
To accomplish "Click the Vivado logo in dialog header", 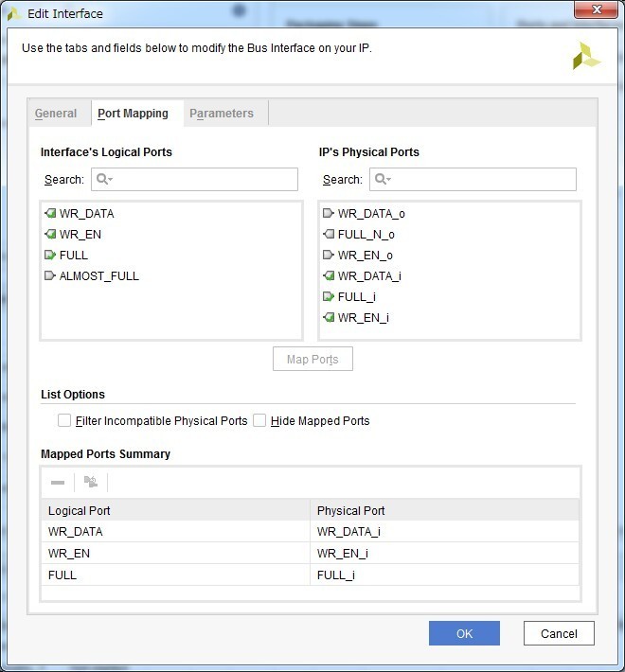I will pyautogui.click(x=586, y=56).
